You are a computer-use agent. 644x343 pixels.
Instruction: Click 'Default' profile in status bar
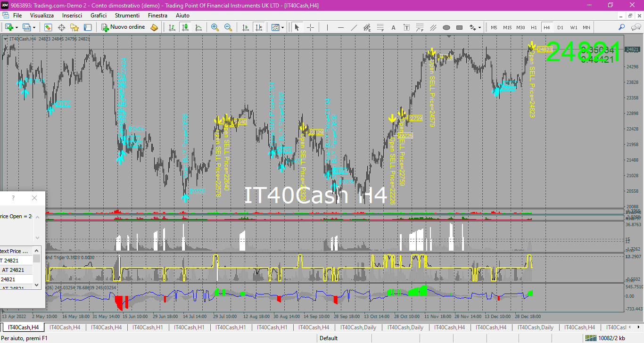pyautogui.click(x=329, y=338)
